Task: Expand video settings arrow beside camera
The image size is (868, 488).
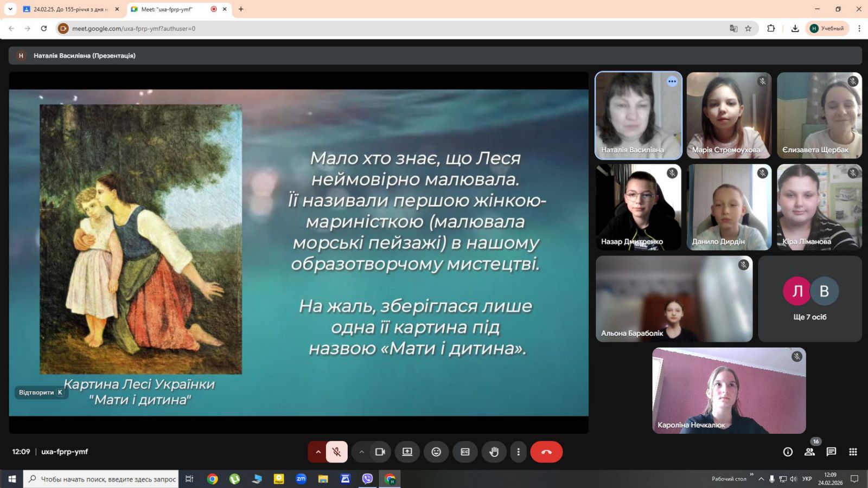Action: pos(361,452)
